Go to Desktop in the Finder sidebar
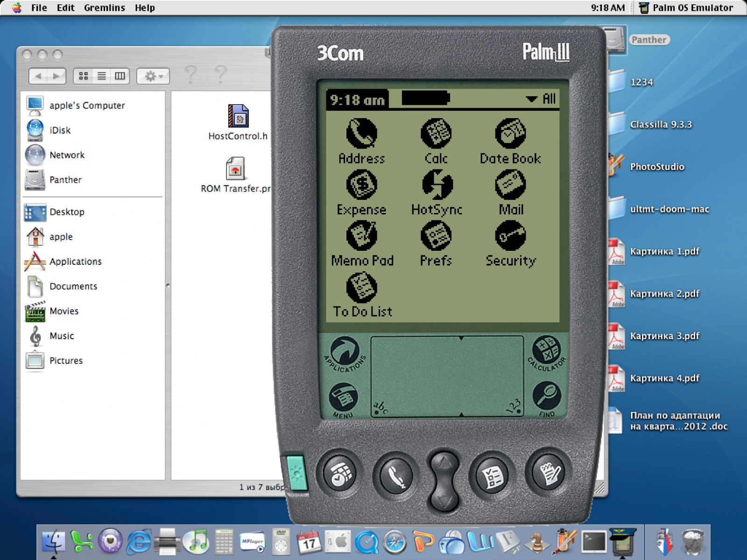Viewport: 747px width, 560px height. pos(55,212)
